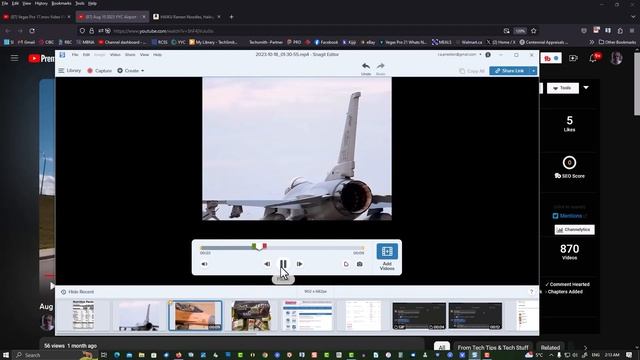Select the All filter chip
This screenshot has height=360, width=640.
coord(442,347)
